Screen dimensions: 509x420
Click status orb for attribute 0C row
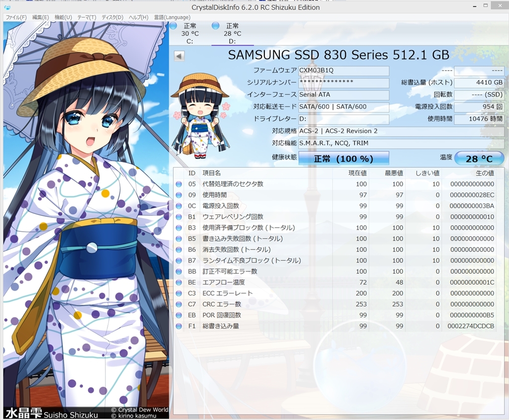pos(178,206)
